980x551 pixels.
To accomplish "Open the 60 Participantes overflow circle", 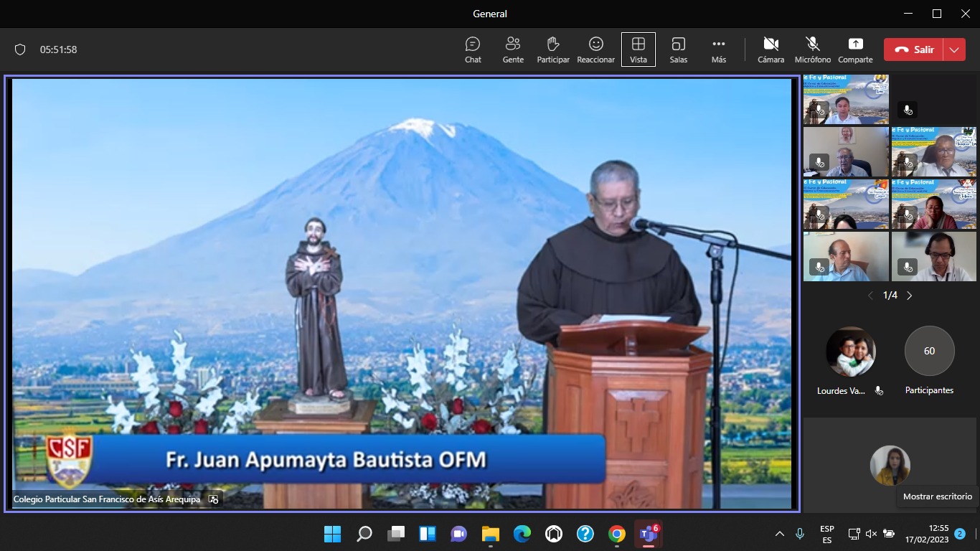I will point(929,352).
